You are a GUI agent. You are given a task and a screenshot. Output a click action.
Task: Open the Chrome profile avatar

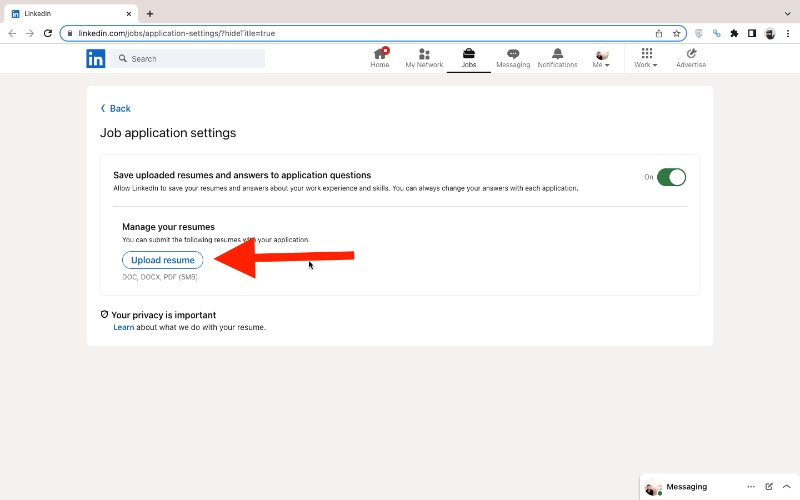[770, 34]
